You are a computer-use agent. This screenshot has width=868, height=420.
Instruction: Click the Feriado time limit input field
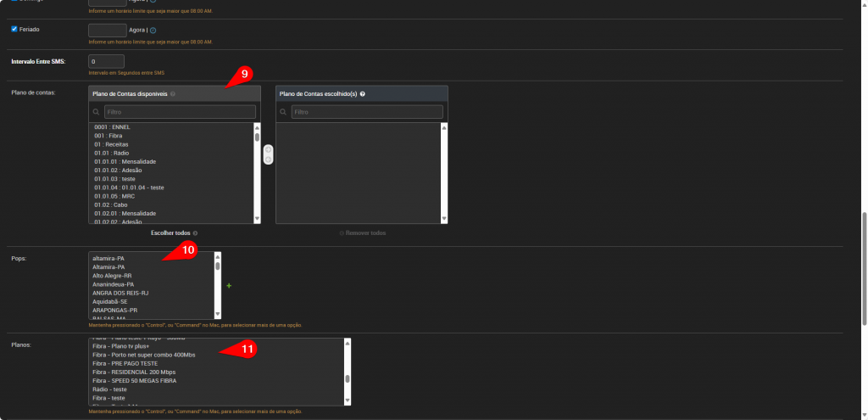(x=107, y=31)
